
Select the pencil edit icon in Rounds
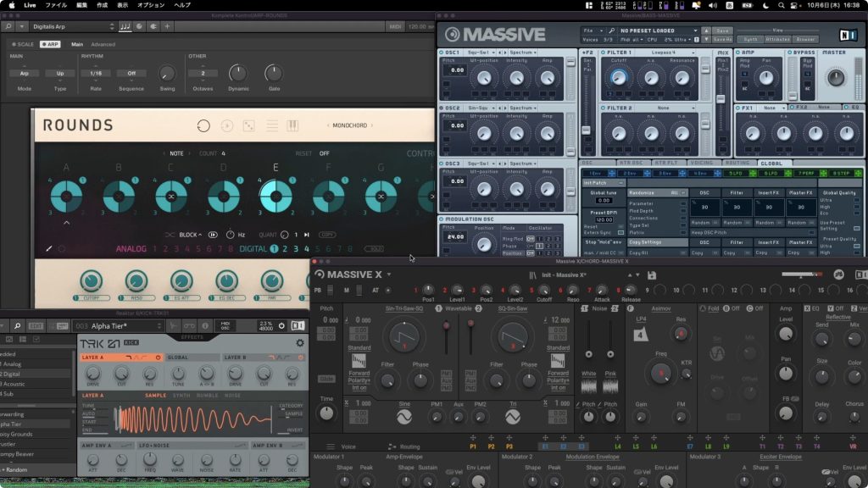(48, 248)
